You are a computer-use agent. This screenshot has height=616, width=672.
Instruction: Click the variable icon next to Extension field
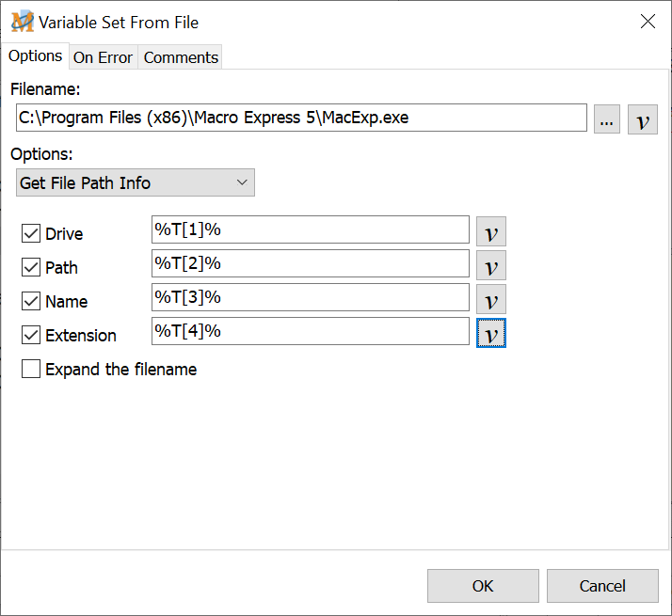(x=490, y=334)
